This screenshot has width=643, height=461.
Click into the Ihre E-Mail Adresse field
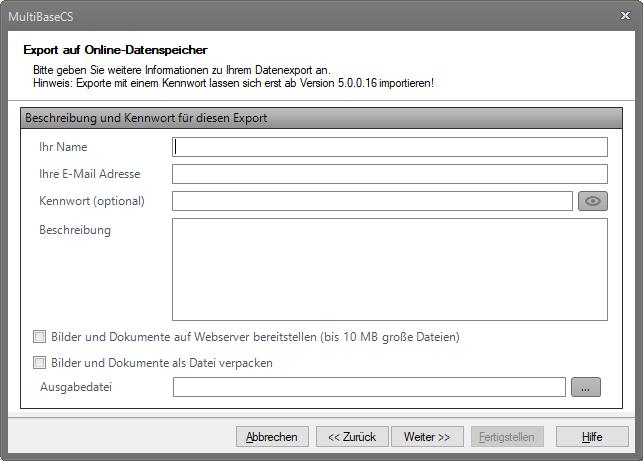click(x=390, y=174)
